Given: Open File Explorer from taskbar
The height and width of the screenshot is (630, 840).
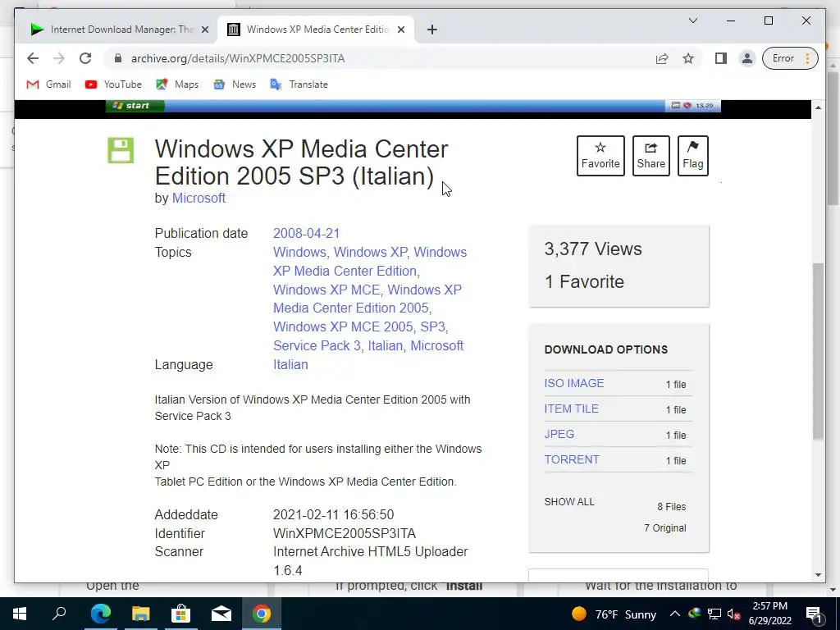Looking at the screenshot, I should coord(141,614).
